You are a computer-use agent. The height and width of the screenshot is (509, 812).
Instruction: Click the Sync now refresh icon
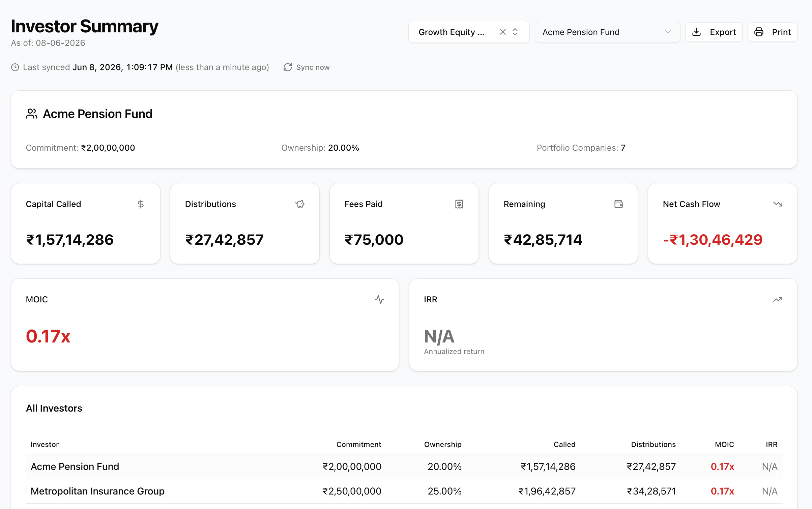tap(288, 67)
